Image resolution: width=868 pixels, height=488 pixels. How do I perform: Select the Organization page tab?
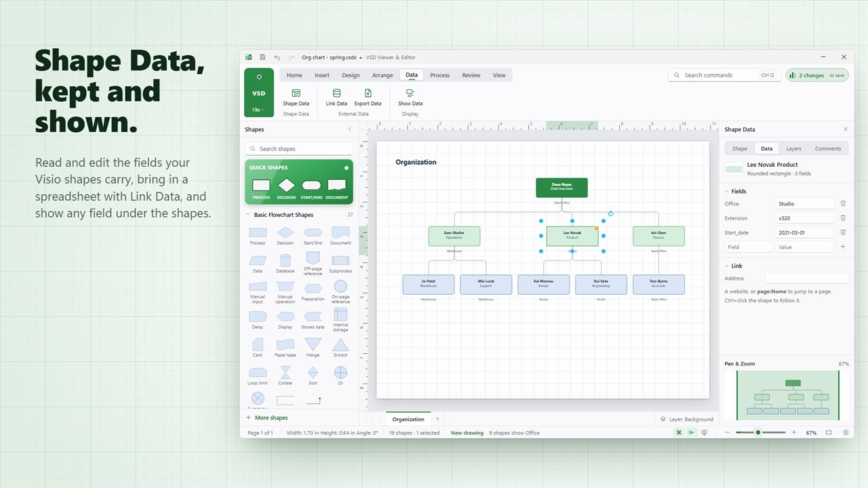click(408, 419)
